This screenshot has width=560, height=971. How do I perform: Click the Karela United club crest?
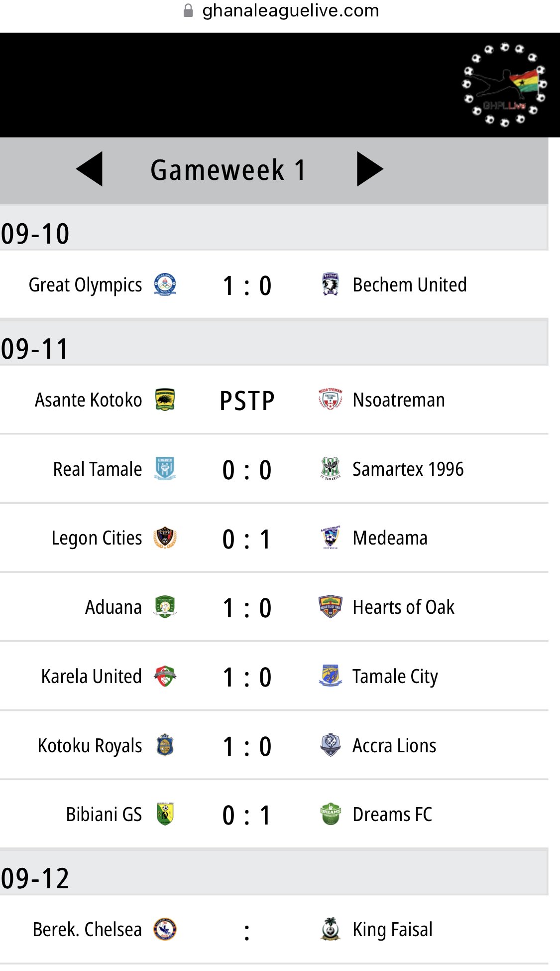(165, 677)
